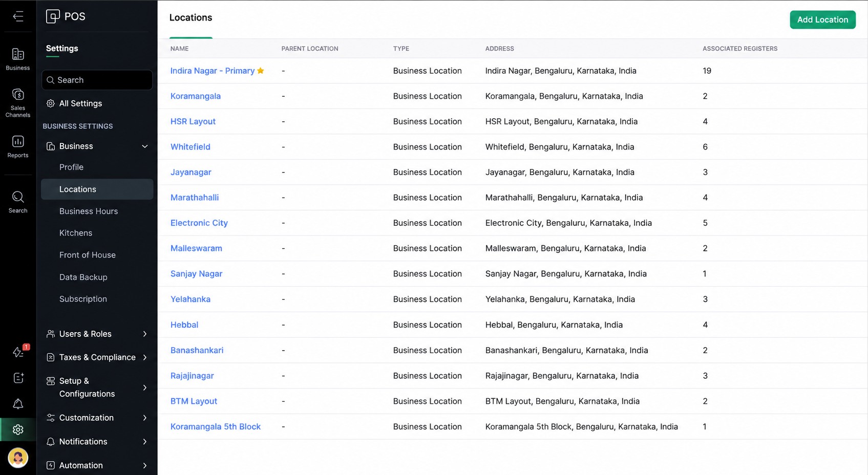Expand the Customization chevron
The image size is (868, 475).
pyautogui.click(x=145, y=418)
